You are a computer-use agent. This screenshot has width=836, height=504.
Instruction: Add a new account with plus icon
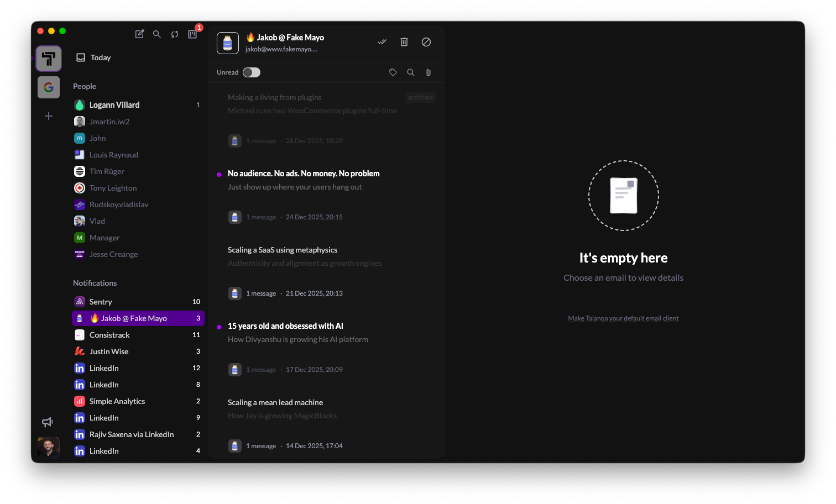coord(49,116)
